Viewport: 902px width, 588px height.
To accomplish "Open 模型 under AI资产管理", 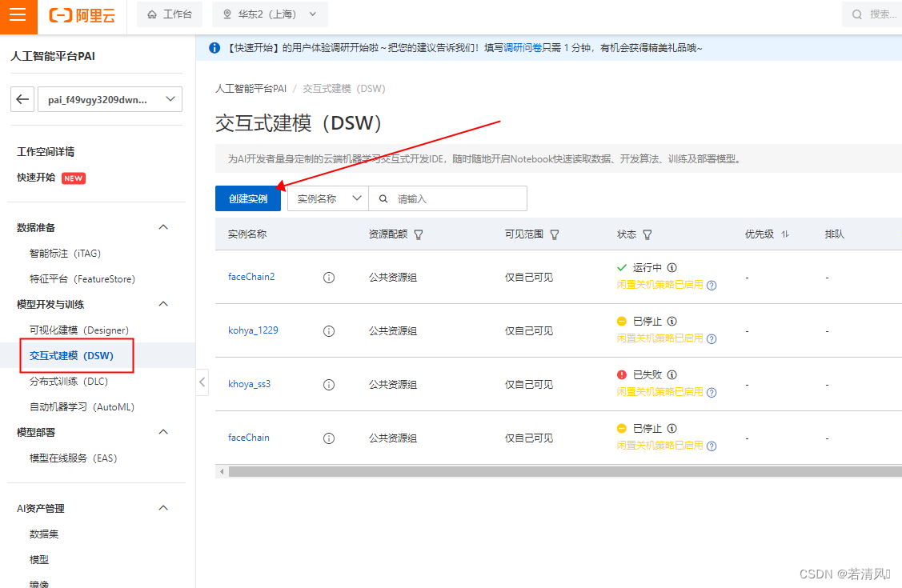I will 38,560.
